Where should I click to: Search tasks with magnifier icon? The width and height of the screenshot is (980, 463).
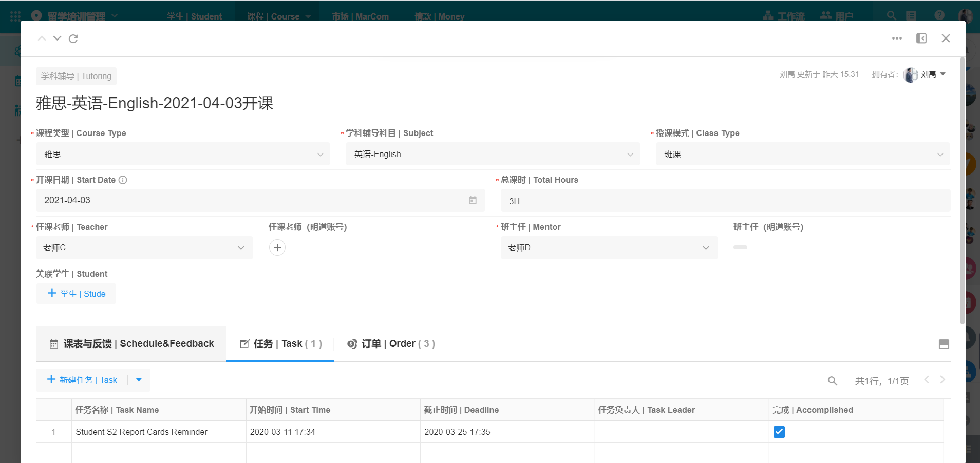833,381
